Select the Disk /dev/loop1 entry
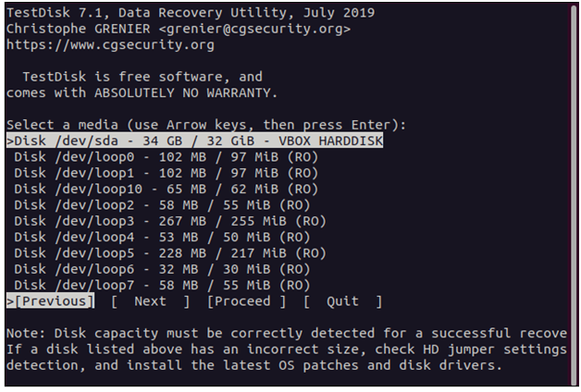Image resolution: width=581 pixels, height=392 pixels. (166, 173)
